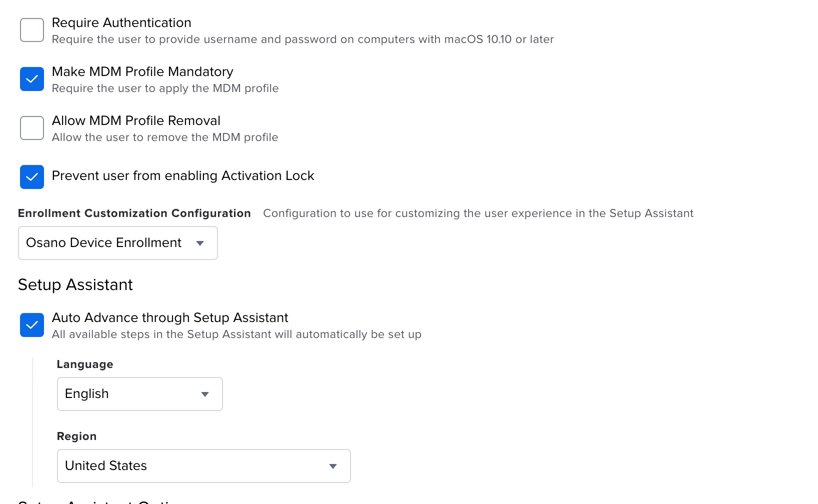818x504 pixels.
Task: Disable Auto Advance through Setup Assistant checkbox
Action: tap(32, 325)
